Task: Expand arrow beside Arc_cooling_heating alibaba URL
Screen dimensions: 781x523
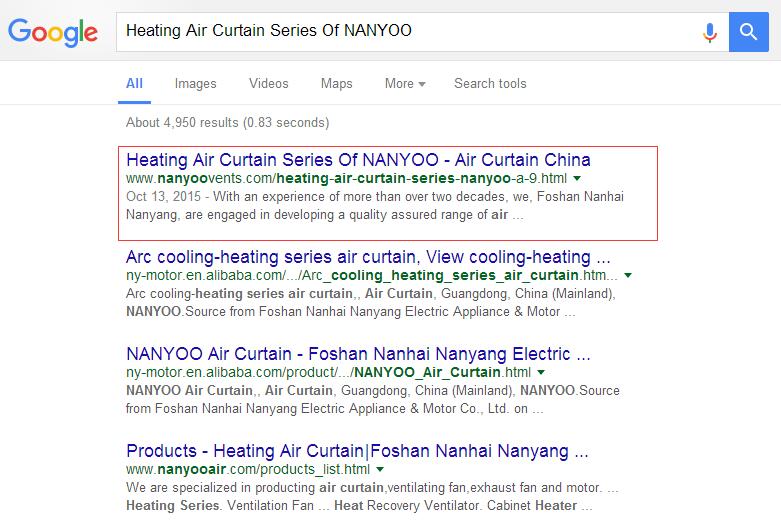Action: pyautogui.click(x=628, y=275)
